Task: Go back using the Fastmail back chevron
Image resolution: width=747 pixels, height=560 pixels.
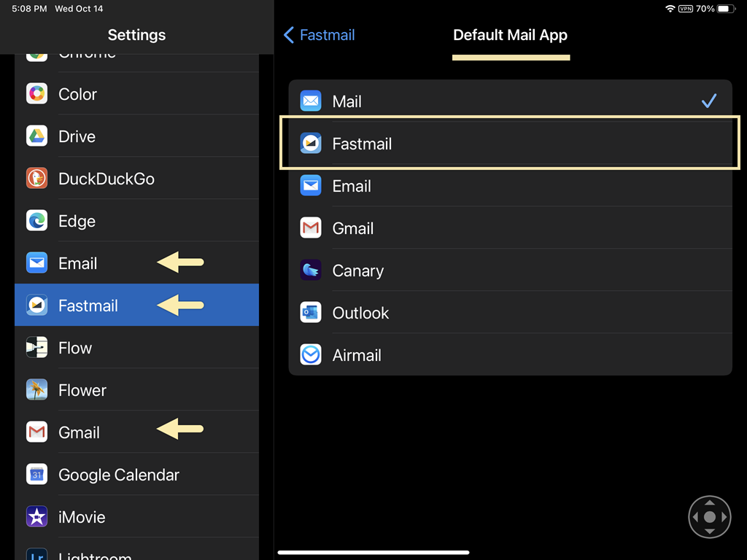Action: [289, 34]
